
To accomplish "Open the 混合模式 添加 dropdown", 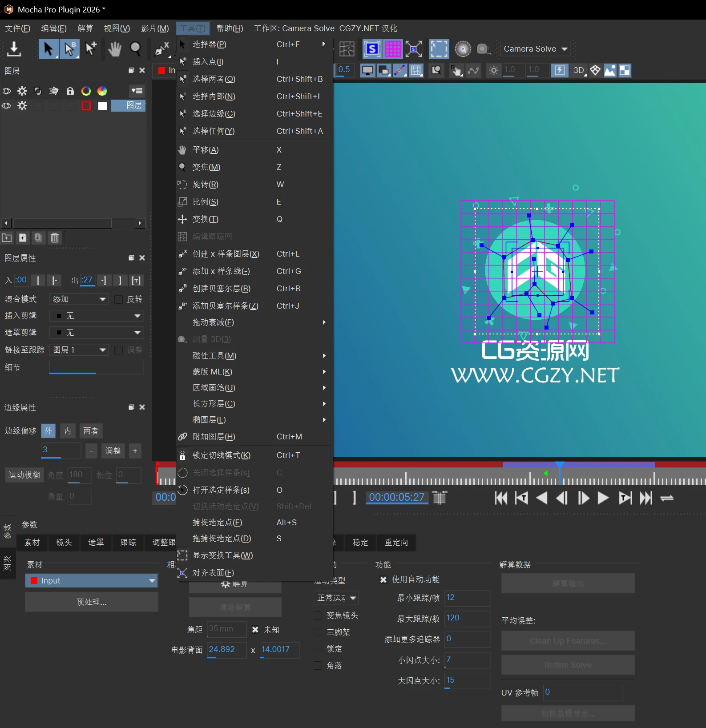I will coord(79,299).
